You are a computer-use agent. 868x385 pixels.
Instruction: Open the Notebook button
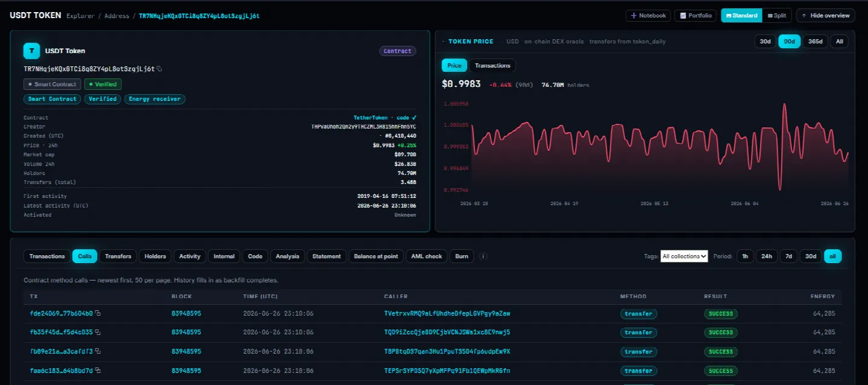[x=648, y=16]
